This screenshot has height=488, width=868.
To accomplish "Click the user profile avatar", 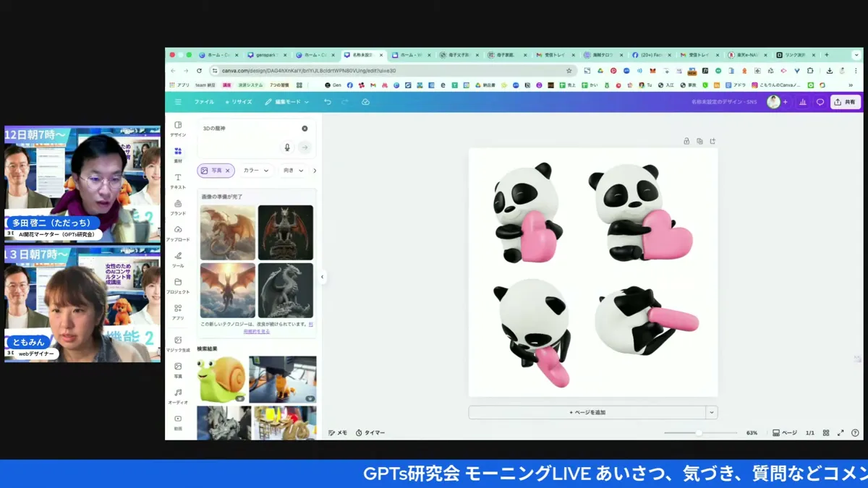I will [x=773, y=102].
